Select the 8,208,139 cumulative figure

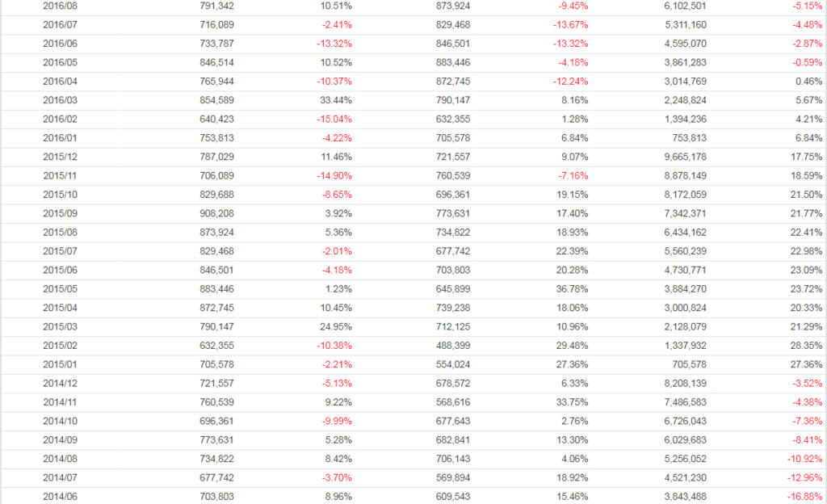click(684, 383)
